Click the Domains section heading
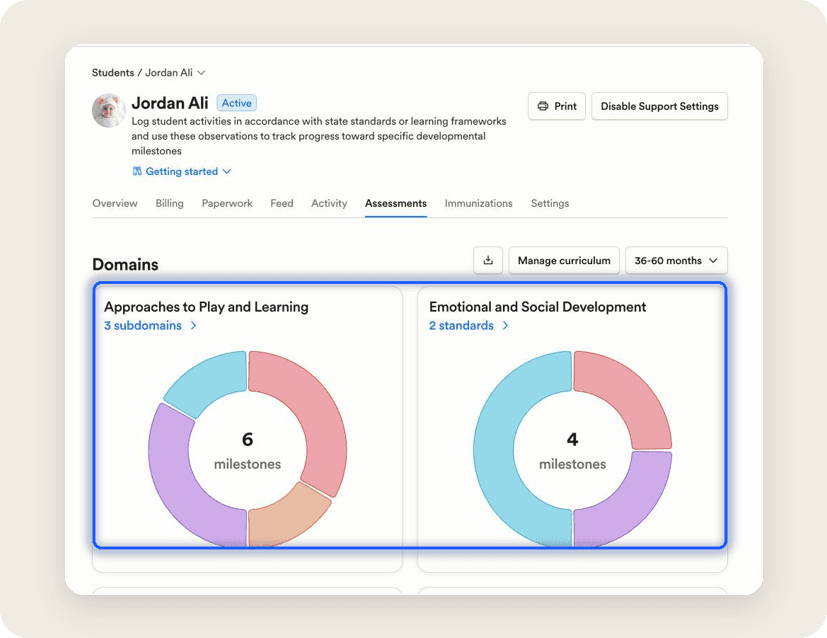This screenshot has width=827, height=638. click(125, 264)
